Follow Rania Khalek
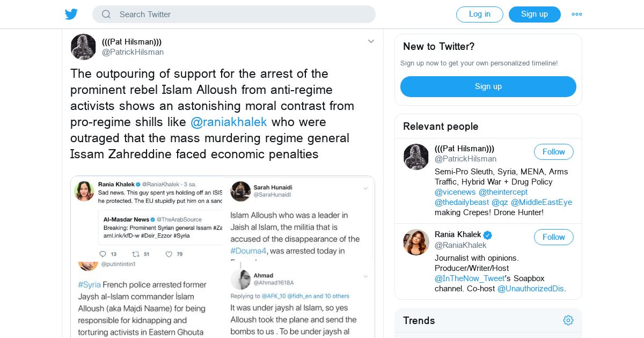The image size is (644, 338). click(553, 237)
